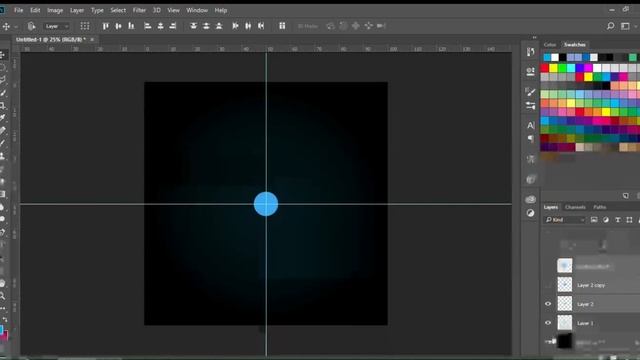This screenshot has height=360, width=640.
Task: Click the distribute horizontal centers icon
Action: pos(248,26)
